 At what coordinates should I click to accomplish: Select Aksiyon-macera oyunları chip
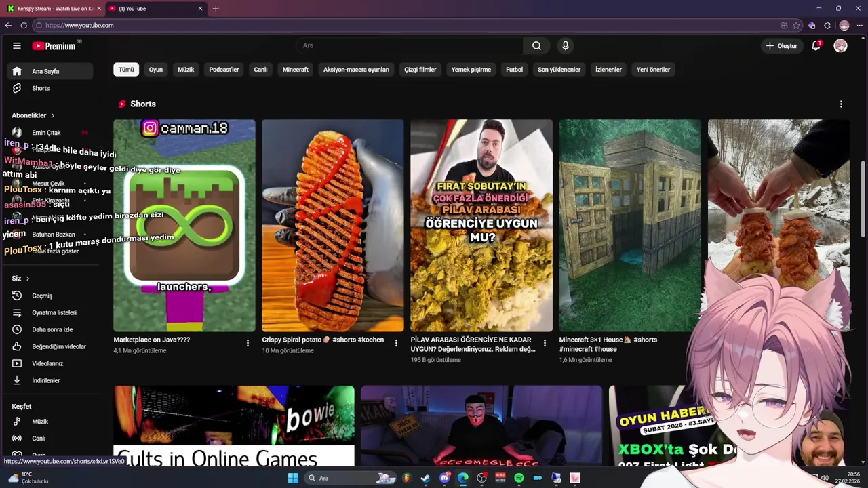tap(356, 69)
